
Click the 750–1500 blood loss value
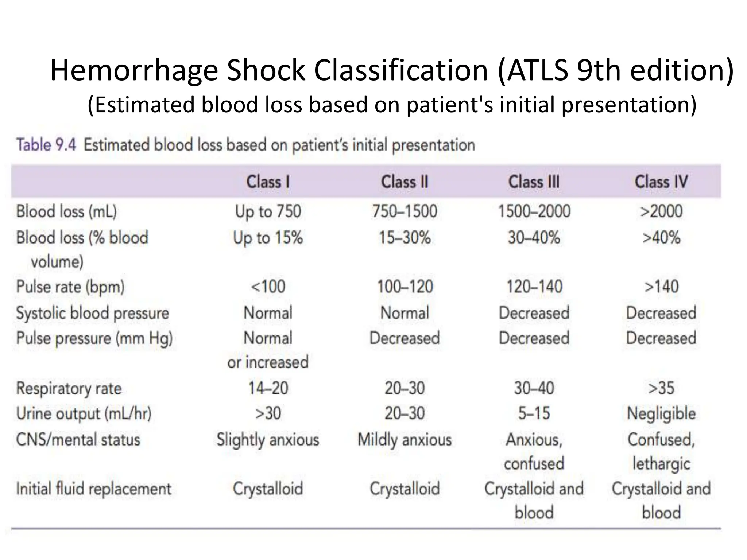click(x=405, y=211)
